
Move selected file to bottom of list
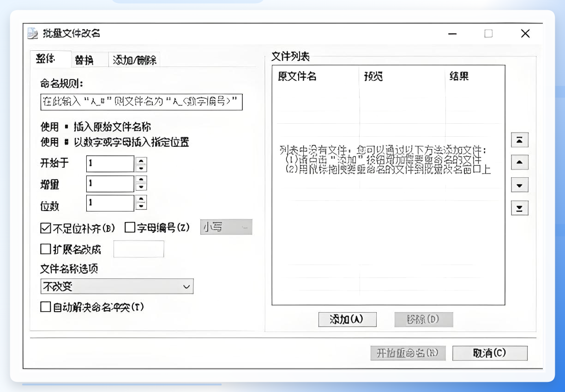click(520, 208)
